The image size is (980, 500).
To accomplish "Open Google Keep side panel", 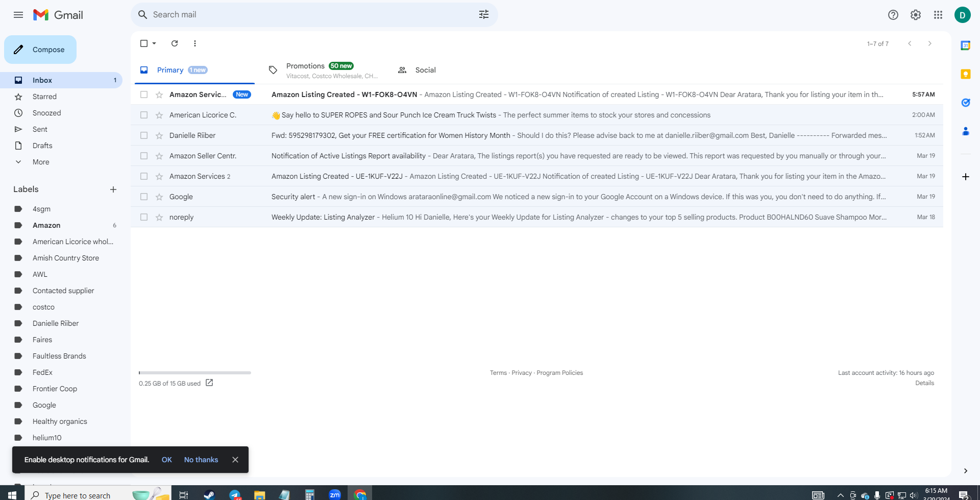I will (x=966, y=74).
